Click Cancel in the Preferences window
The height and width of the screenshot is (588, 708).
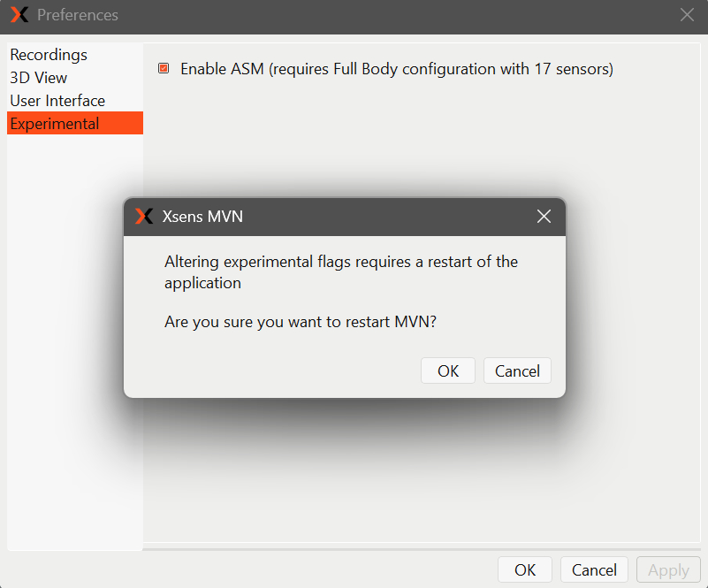594,569
